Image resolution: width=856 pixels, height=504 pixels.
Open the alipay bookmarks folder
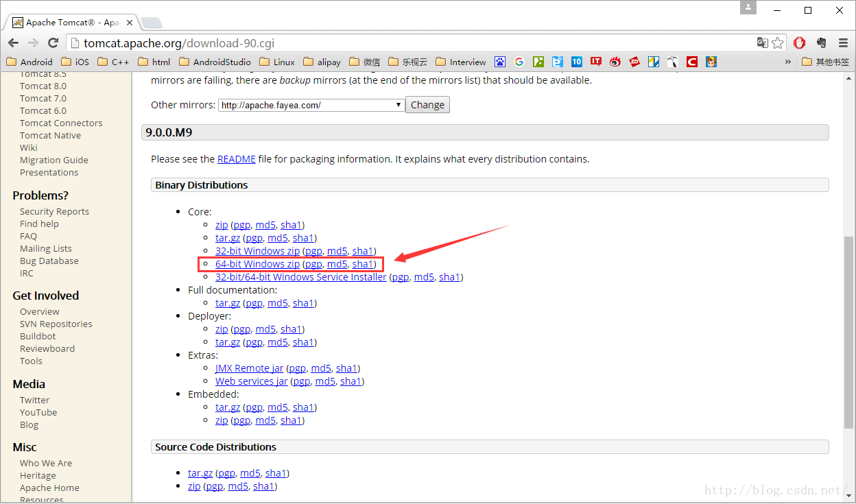pos(322,62)
